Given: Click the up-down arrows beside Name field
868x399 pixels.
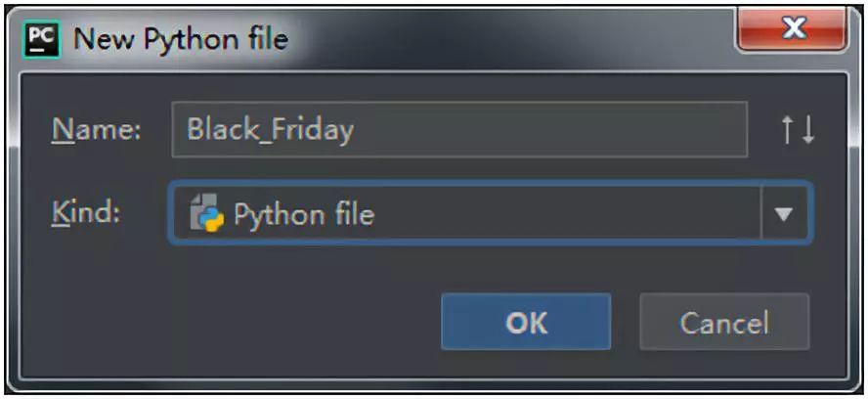Looking at the screenshot, I should click(798, 129).
